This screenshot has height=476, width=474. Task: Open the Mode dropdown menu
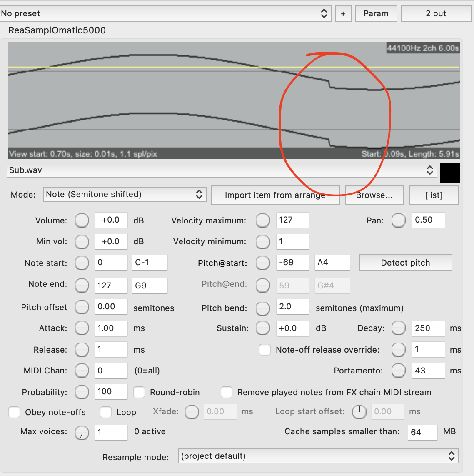pyautogui.click(x=125, y=194)
